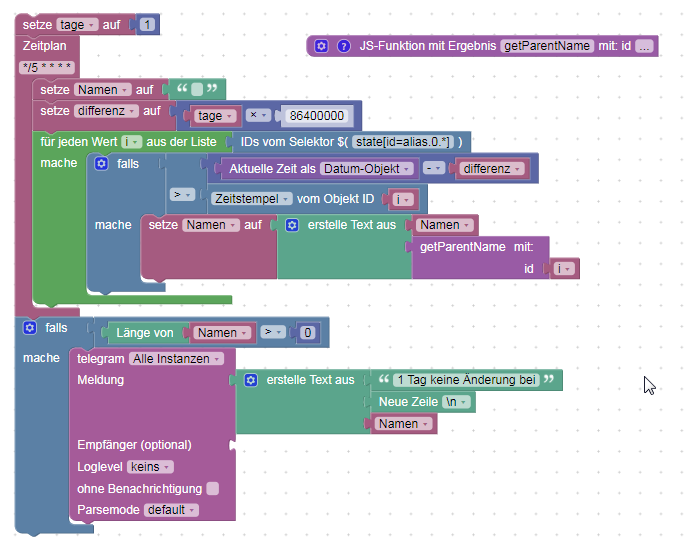Change the minus operator dropdown
This screenshot has width=695, height=537.
click(433, 168)
